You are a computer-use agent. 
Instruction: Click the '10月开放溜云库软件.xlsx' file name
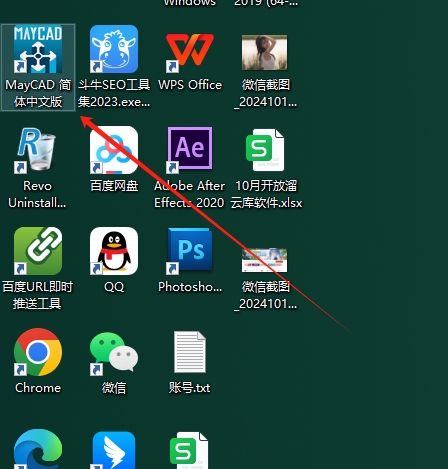266,194
